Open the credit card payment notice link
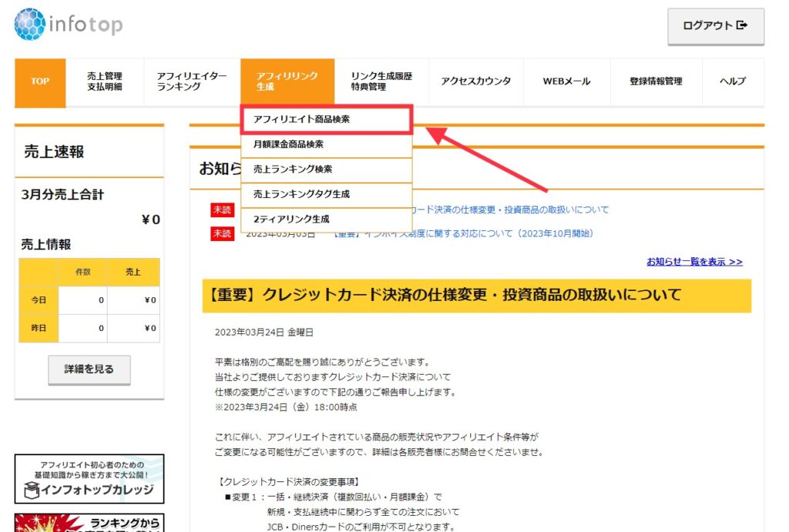 pyautogui.click(x=509, y=209)
